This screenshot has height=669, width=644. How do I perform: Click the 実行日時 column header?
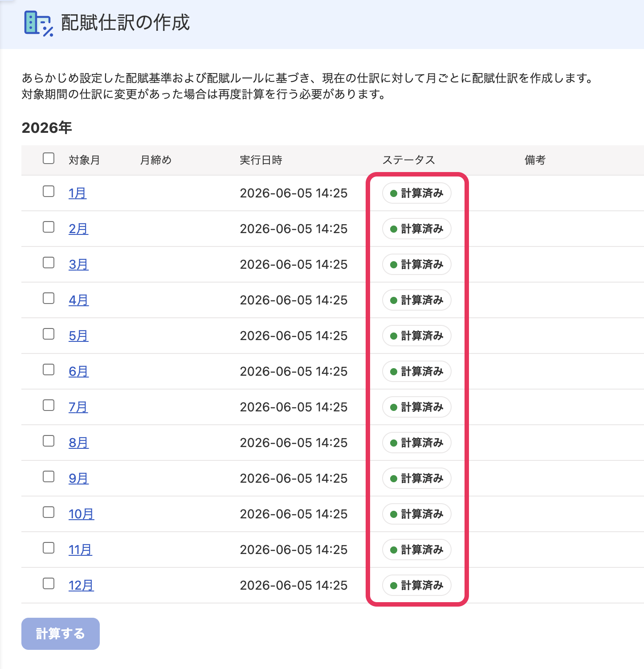[261, 160]
